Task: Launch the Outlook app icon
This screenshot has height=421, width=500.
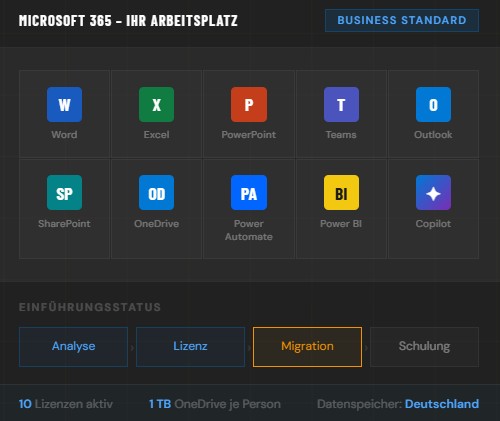Action: (433, 104)
